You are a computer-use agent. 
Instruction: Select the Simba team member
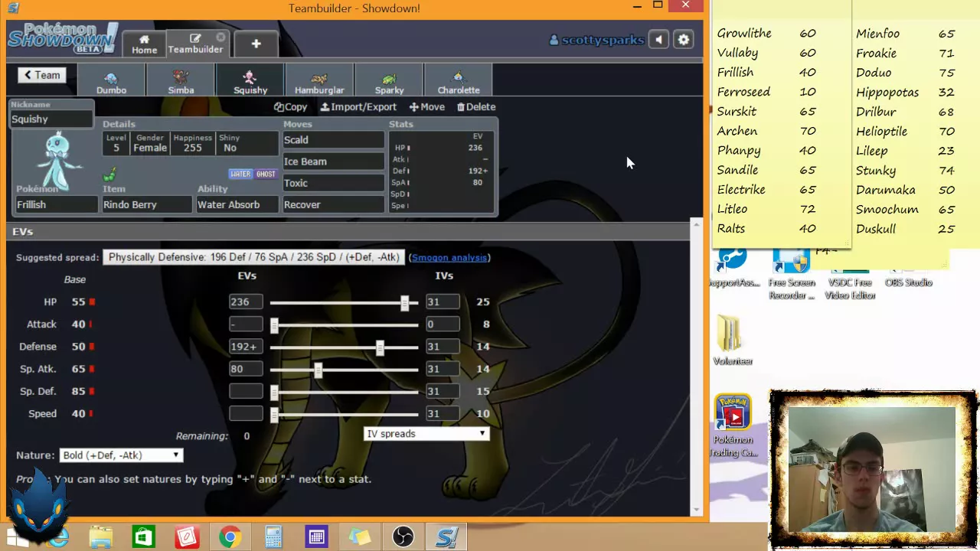click(181, 82)
